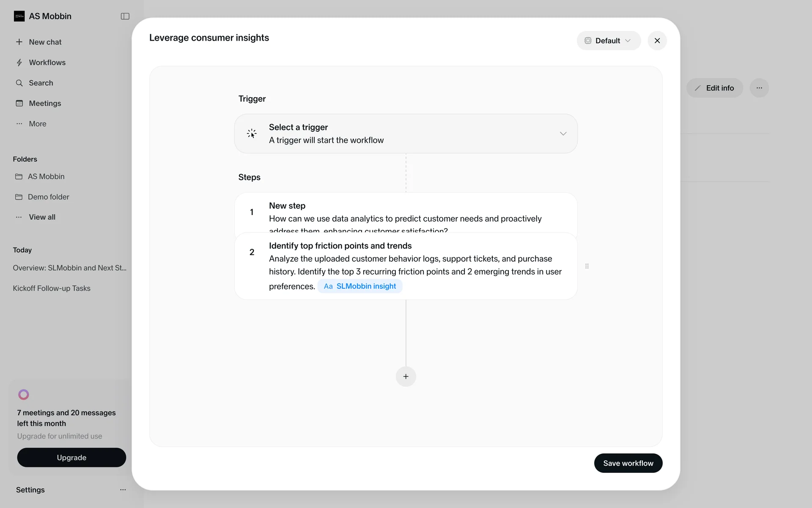Image resolution: width=812 pixels, height=508 pixels.
Task: Click the Upgrade button
Action: click(71, 458)
